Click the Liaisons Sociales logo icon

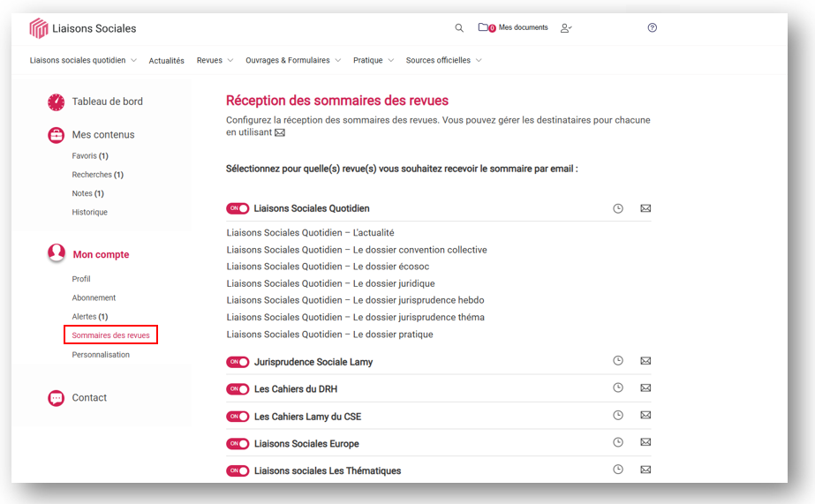pos(39,28)
